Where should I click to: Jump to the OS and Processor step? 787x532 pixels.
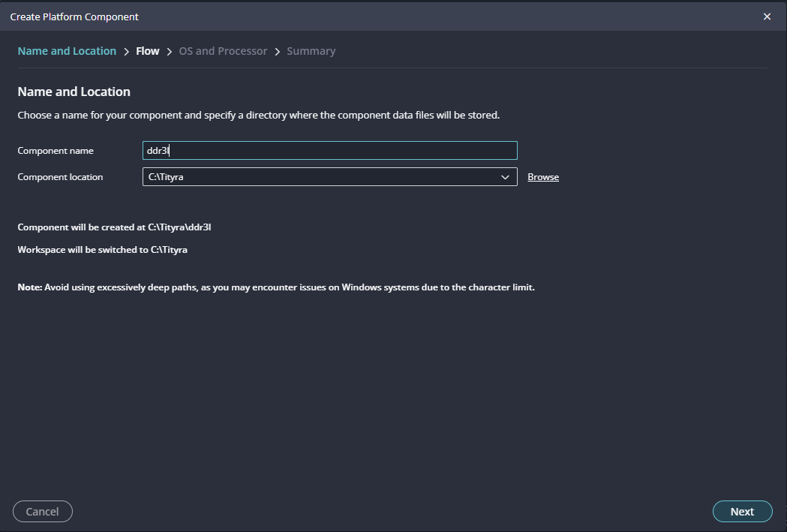pyautogui.click(x=223, y=51)
